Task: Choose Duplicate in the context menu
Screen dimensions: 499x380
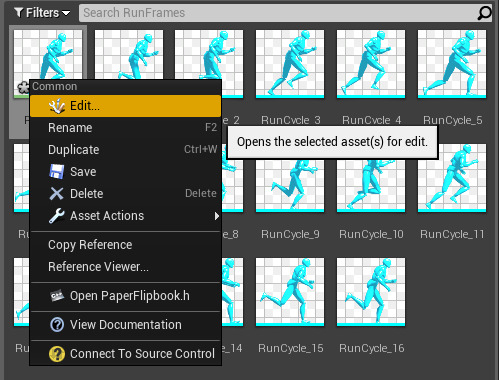Action: tap(125, 150)
